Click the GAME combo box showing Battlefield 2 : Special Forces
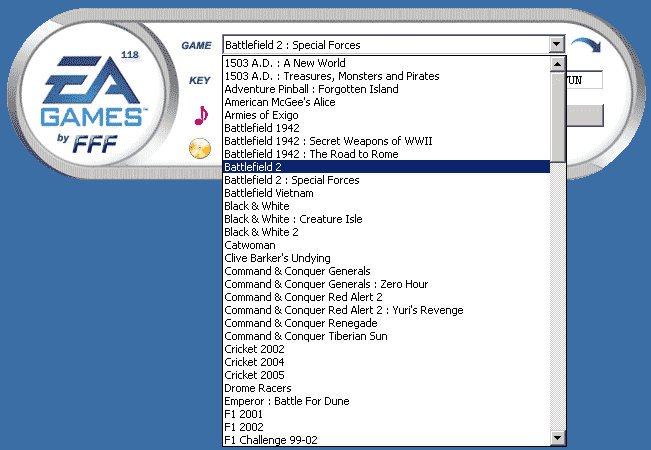Image resolution: width=651 pixels, height=450 pixels. pos(385,45)
